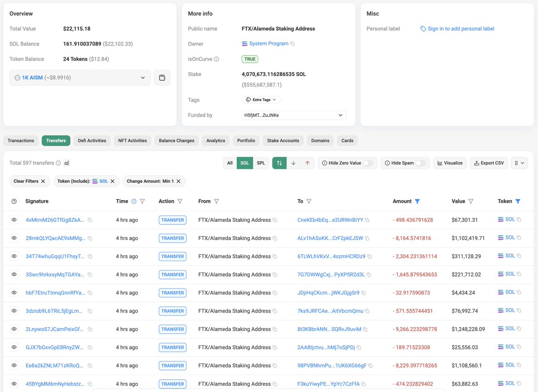Copy the 4xMtmM26GTfGg8ZkA signature
The height and width of the screenshot is (392, 538).
pos(90,220)
